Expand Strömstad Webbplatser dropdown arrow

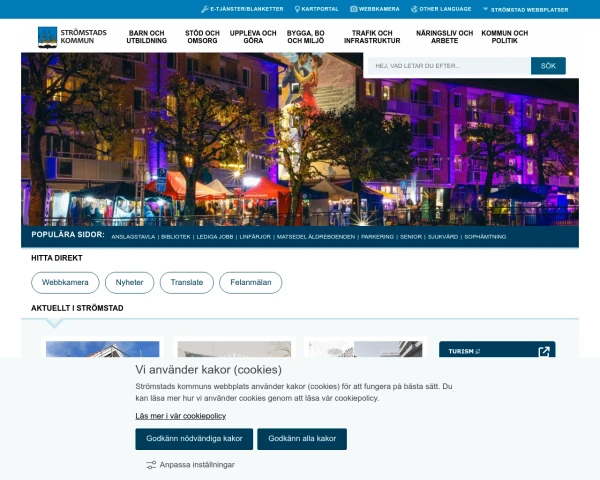485,9
